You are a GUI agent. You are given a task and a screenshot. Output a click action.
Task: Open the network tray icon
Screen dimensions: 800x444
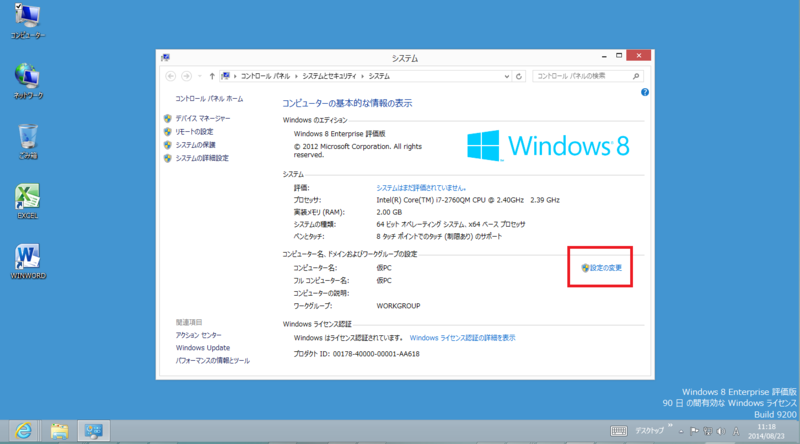tap(707, 431)
